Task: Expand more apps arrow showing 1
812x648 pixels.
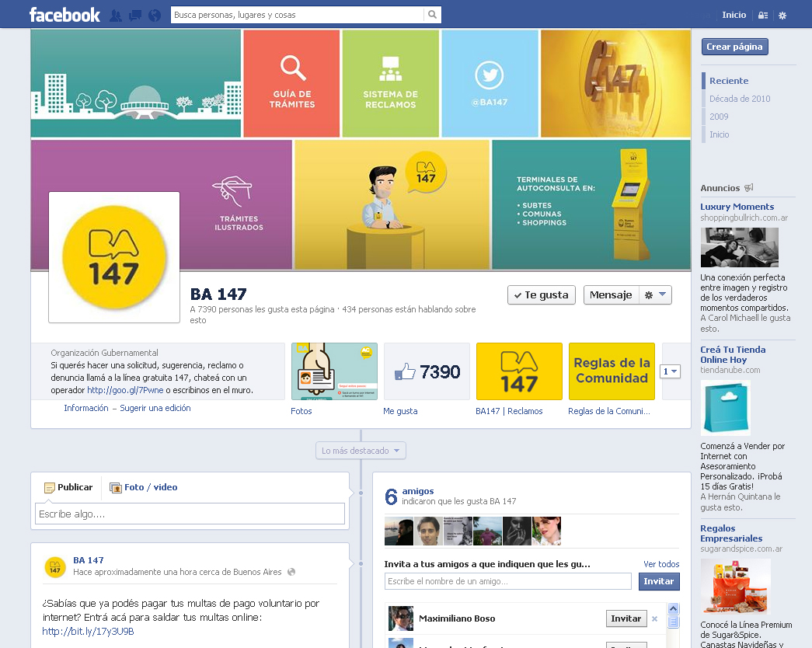Action: pyautogui.click(x=670, y=371)
